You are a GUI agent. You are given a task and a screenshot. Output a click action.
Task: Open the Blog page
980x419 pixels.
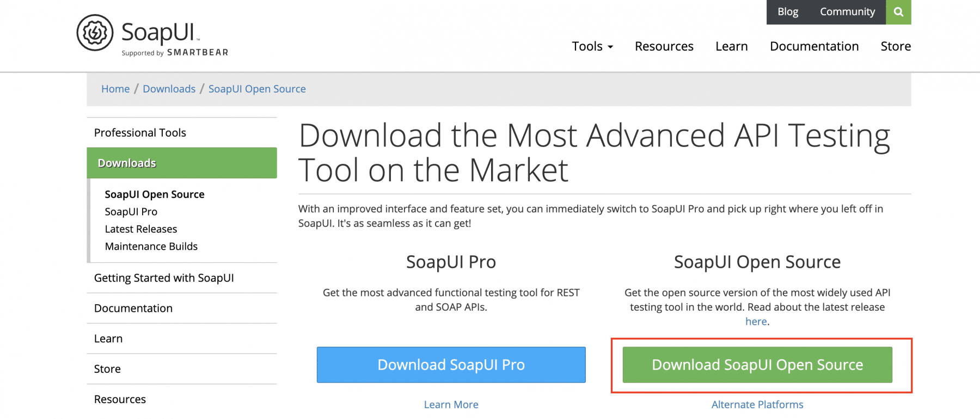click(x=788, y=11)
